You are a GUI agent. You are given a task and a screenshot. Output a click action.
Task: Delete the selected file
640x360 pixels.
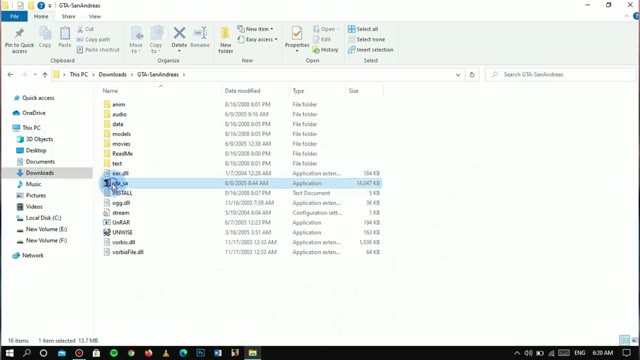coord(179,39)
